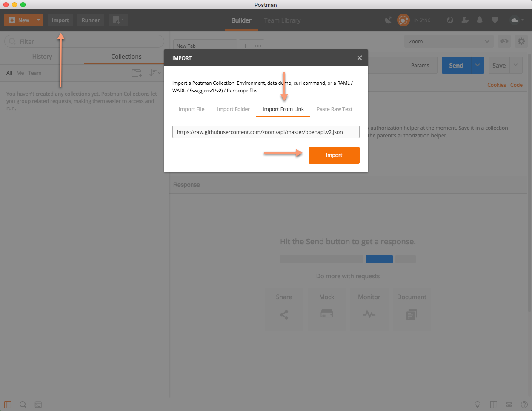Toggle the two-pane layout icon
Screen dimensions: 532x411
(x=494, y=405)
